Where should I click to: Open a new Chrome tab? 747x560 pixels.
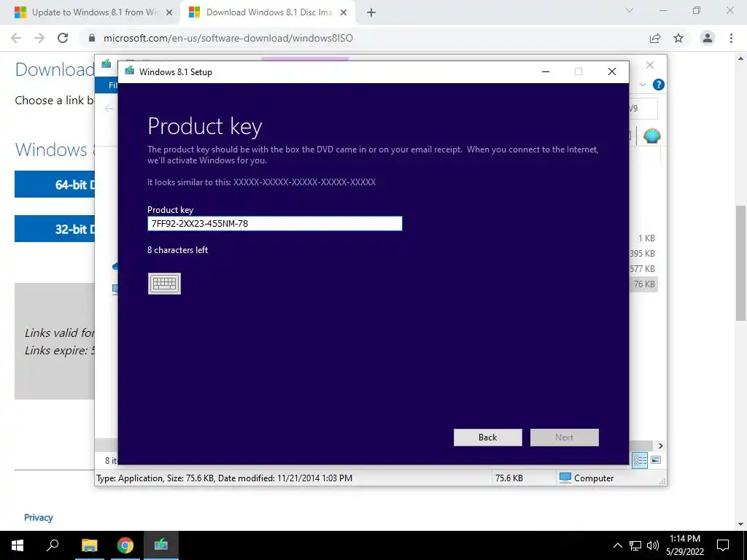[x=371, y=13]
